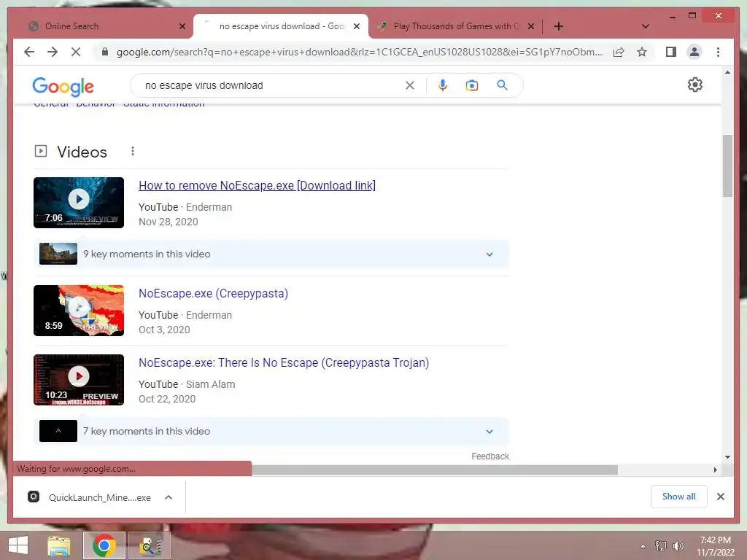Close the downloads bar
747x560 pixels.
click(720, 497)
